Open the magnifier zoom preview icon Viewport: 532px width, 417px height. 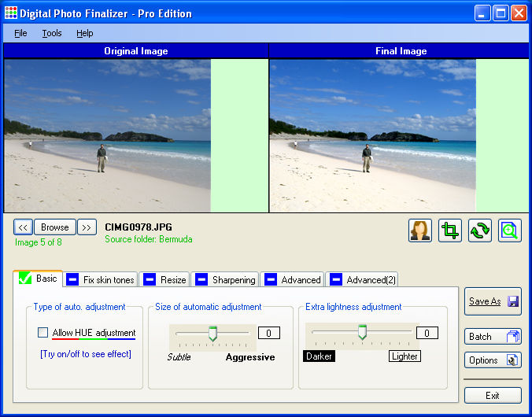point(510,231)
